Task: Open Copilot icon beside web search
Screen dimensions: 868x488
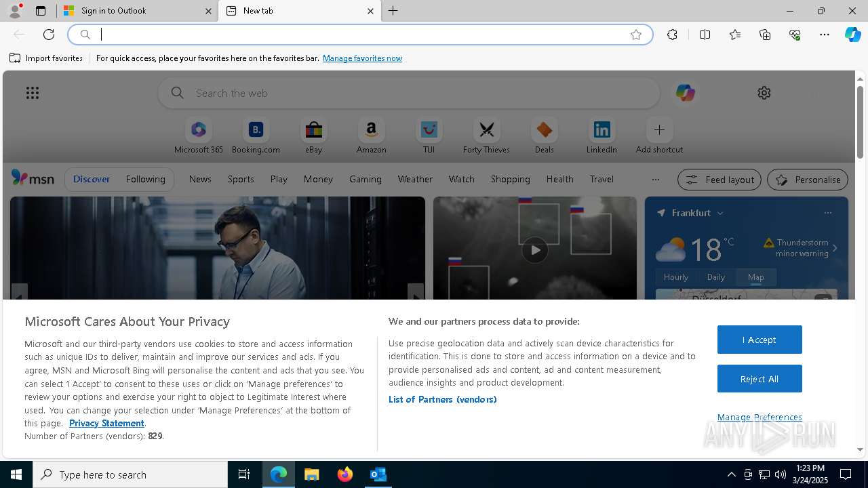Action: 685,93
